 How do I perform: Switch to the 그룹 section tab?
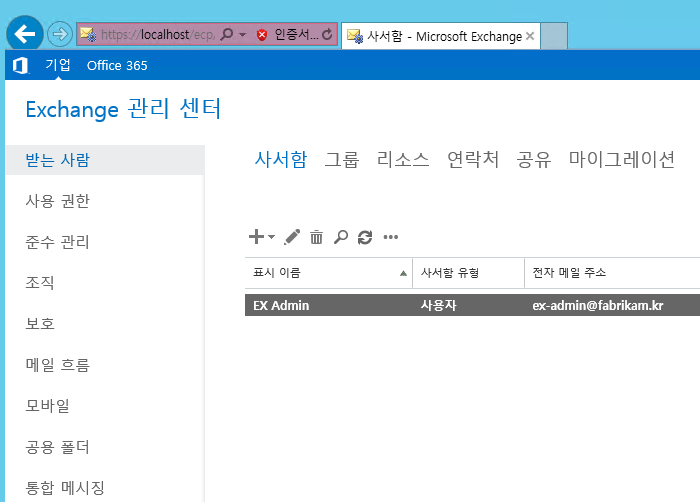click(x=342, y=159)
